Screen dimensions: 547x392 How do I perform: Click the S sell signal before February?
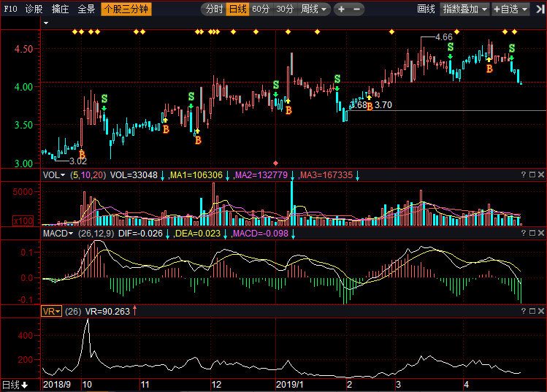[x=337, y=79]
